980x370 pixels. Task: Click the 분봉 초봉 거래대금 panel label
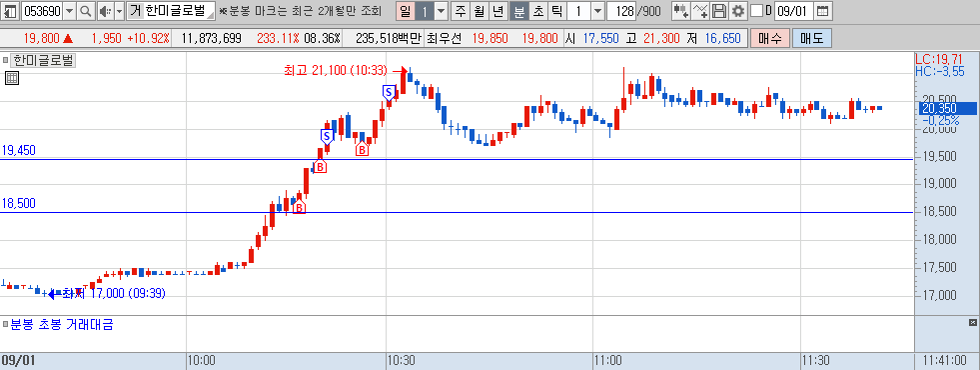pyautogui.click(x=62, y=324)
